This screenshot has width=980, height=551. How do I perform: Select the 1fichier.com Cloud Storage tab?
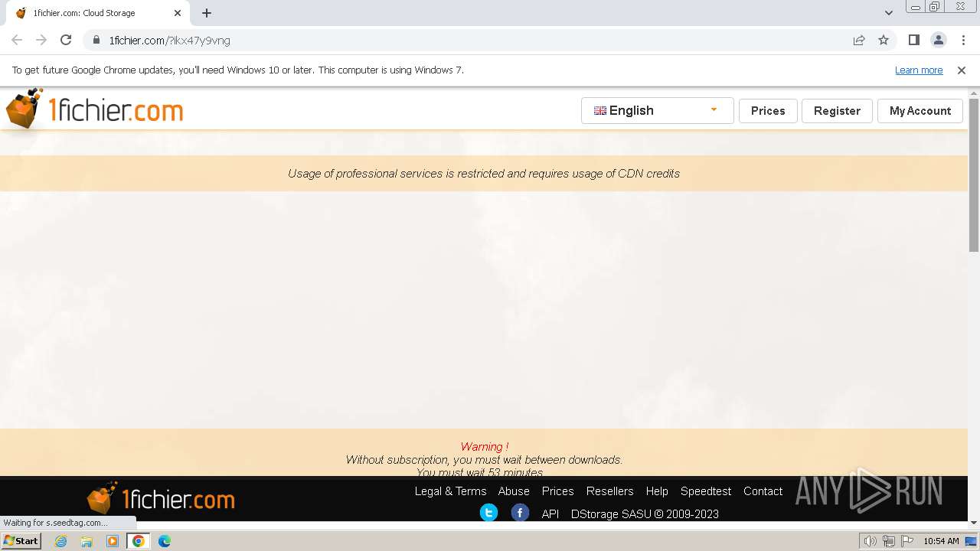click(98, 13)
